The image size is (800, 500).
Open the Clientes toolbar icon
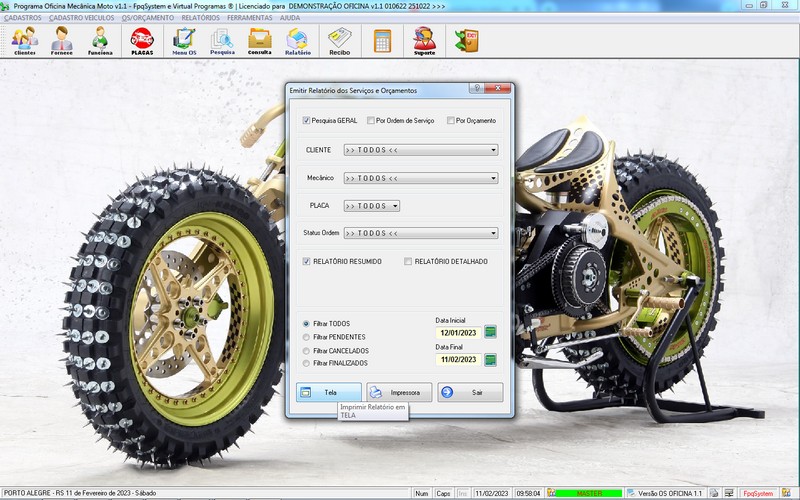tap(24, 40)
